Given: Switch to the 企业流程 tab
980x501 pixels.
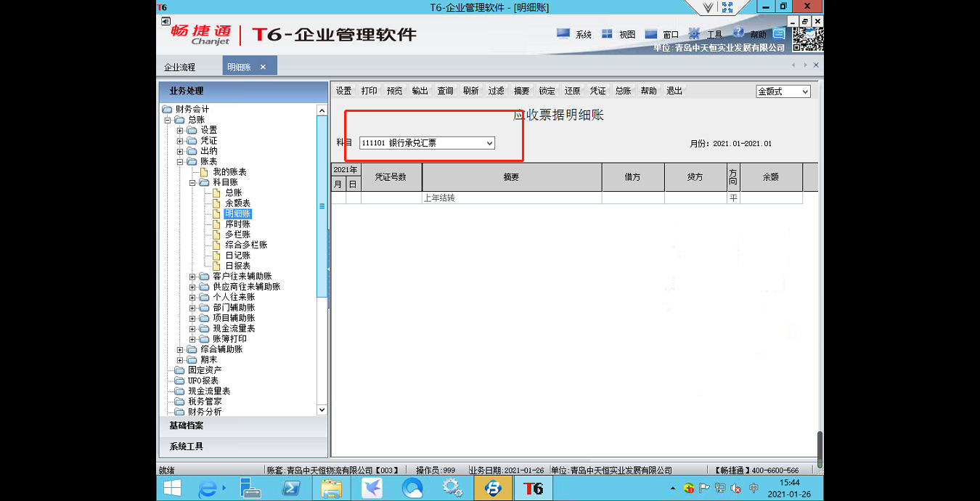Looking at the screenshot, I should coord(180,67).
